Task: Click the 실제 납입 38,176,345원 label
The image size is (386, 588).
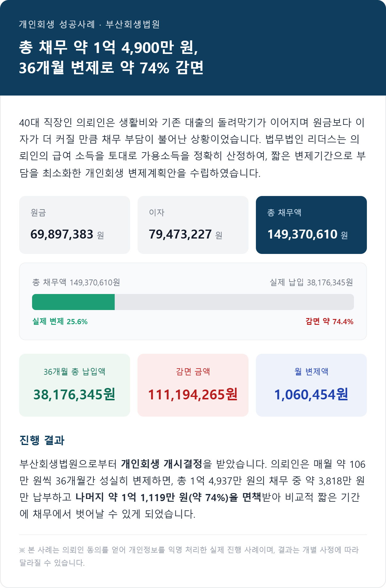Action: [x=311, y=282]
